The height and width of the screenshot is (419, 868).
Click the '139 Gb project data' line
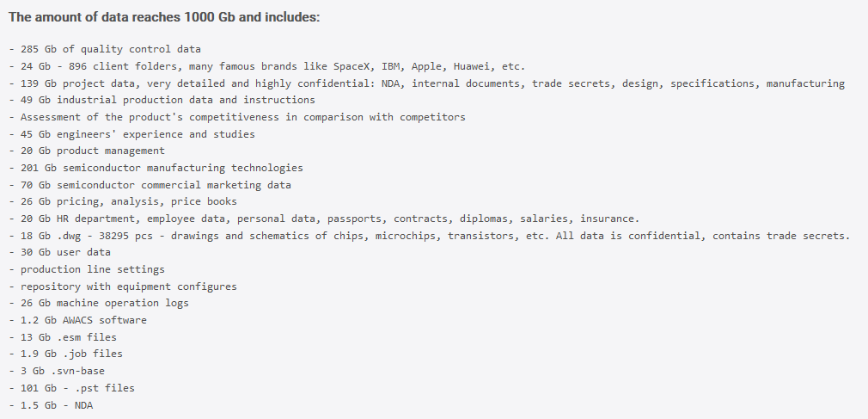coord(427,83)
